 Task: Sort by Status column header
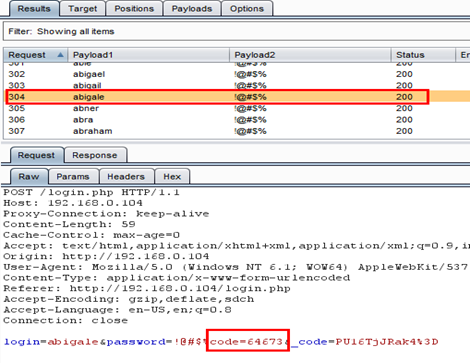tap(423, 55)
